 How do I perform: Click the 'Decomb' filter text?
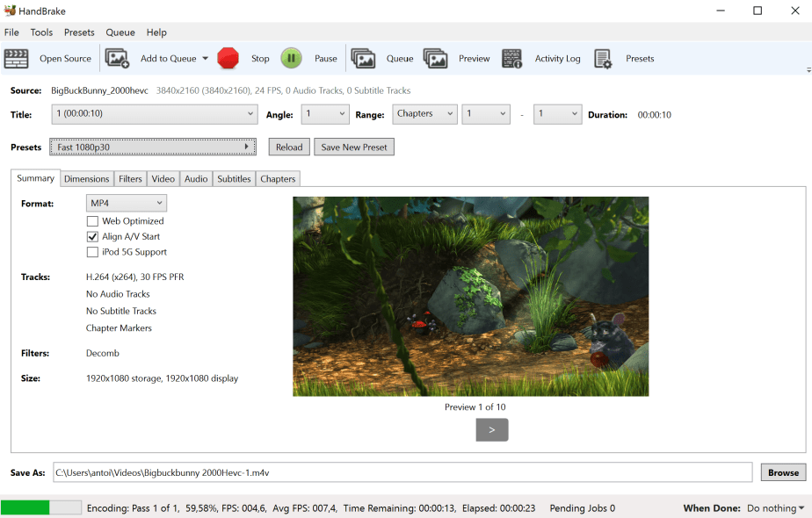pyautogui.click(x=103, y=353)
